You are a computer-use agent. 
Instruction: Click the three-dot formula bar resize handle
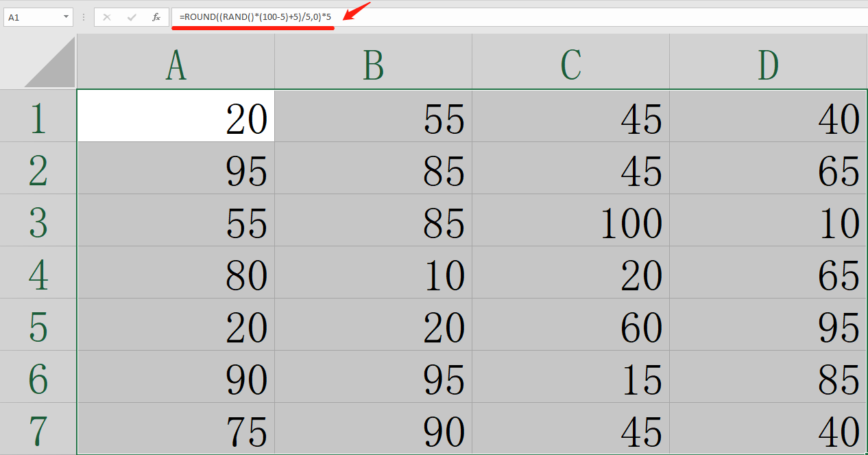click(x=84, y=17)
